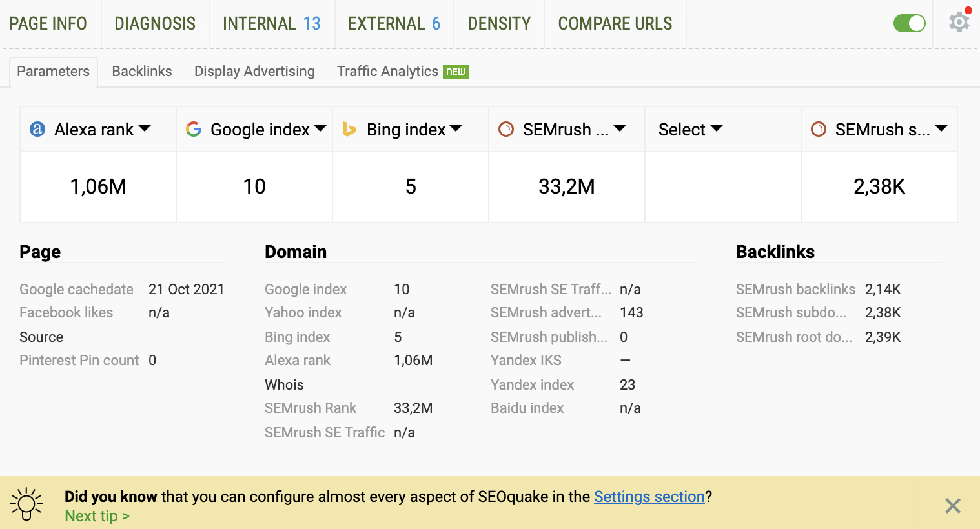980x529 pixels.
Task: Open the EXTERNAL 6 tab
Action: [x=394, y=24]
